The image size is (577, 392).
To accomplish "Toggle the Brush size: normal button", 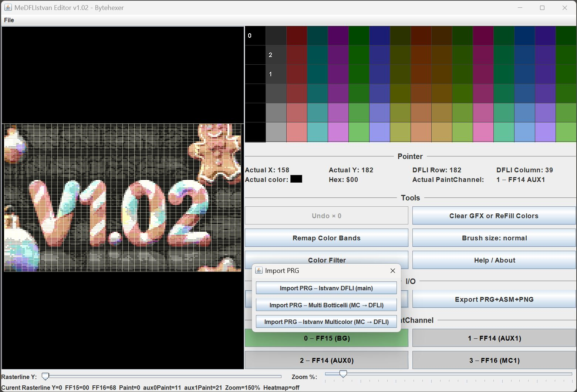I will (494, 238).
